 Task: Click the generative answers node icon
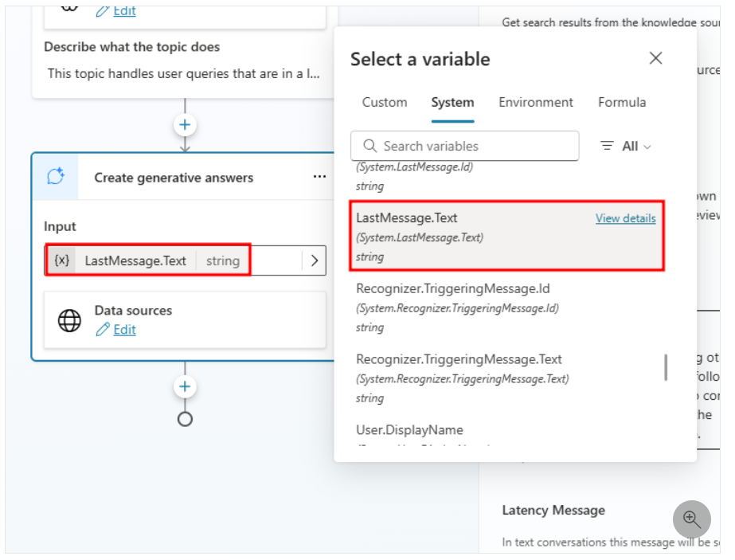pyautogui.click(x=55, y=177)
